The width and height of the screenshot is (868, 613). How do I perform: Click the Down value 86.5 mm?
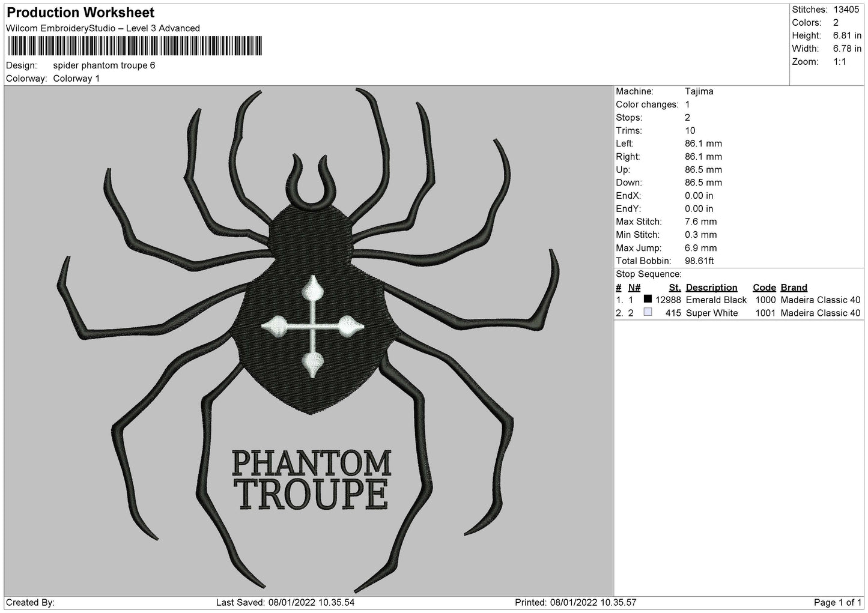point(703,183)
